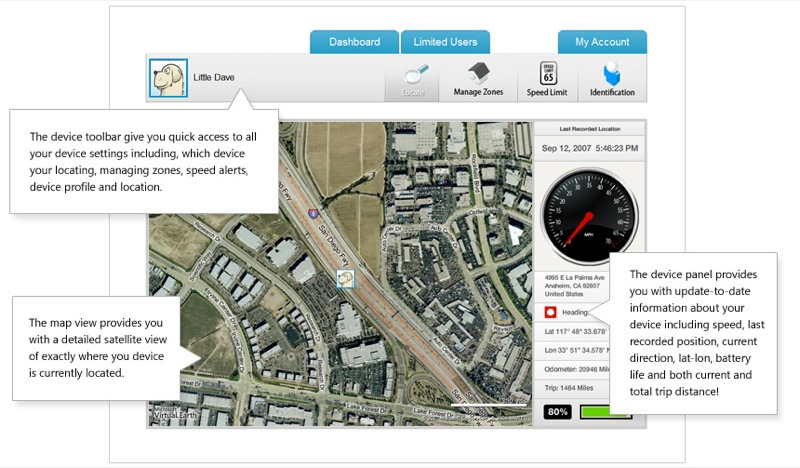Screen dimensions: 800x468
Task: Click the San Diego Fwy label on map
Action: (335, 244)
